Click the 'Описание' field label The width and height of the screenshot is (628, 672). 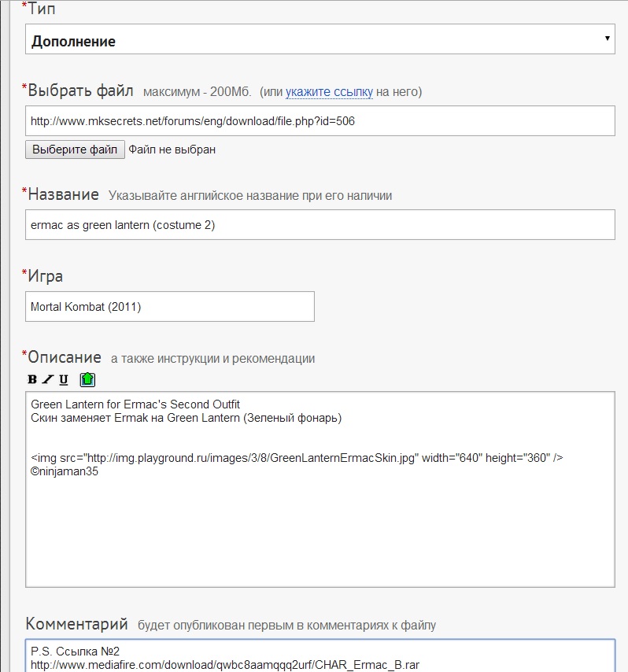(65, 357)
